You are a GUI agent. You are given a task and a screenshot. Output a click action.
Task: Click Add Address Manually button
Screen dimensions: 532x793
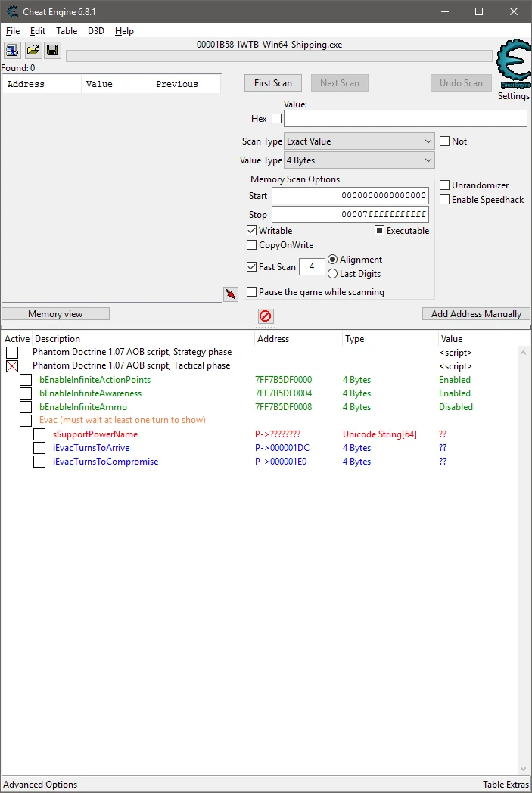tap(476, 314)
